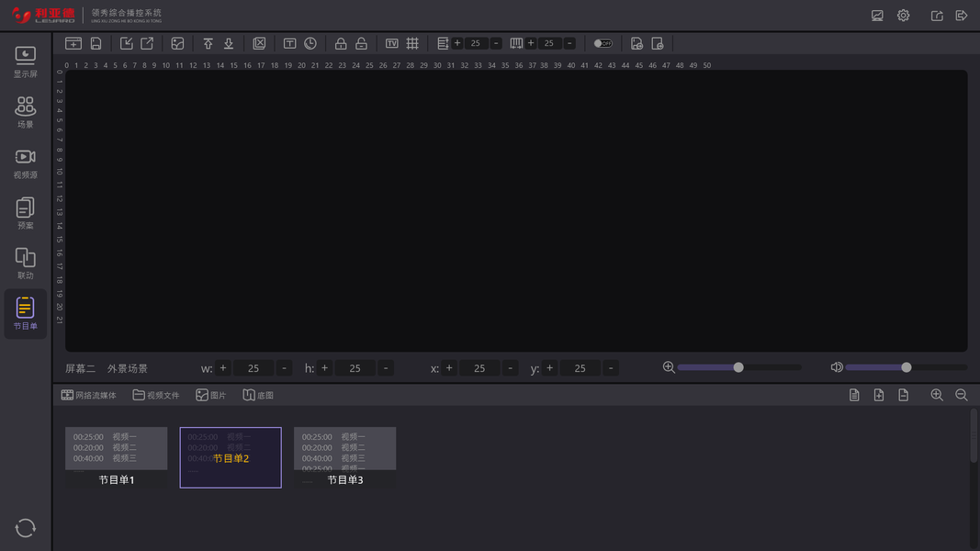Toggle the OFF switch in toolbar
Viewport: 980px width, 551px height.
[x=603, y=43]
